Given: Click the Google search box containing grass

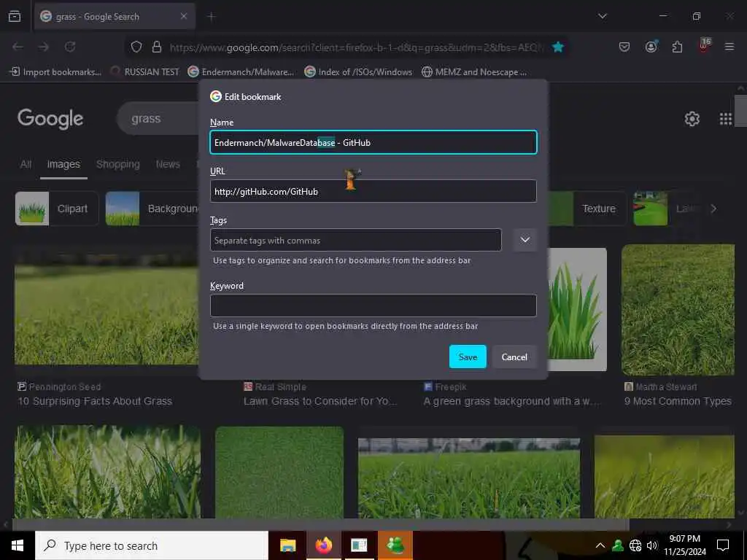Looking at the screenshot, I should [158, 119].
